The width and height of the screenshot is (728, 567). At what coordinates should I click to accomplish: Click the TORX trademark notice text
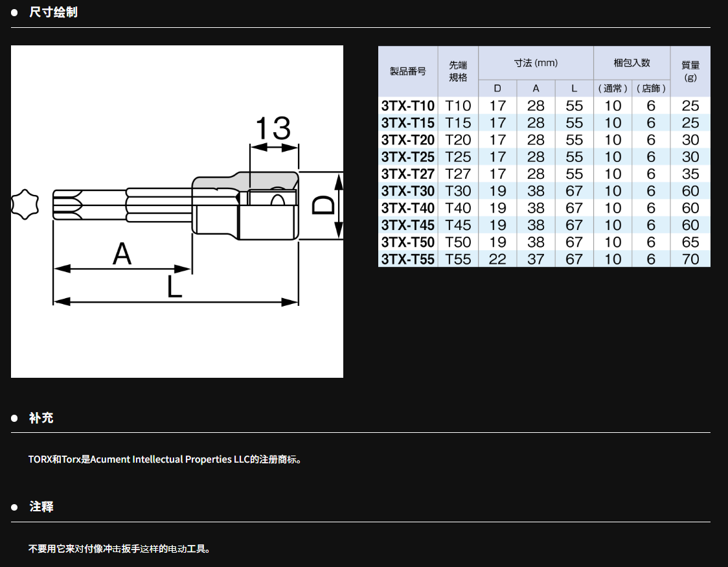click(165, 459)
